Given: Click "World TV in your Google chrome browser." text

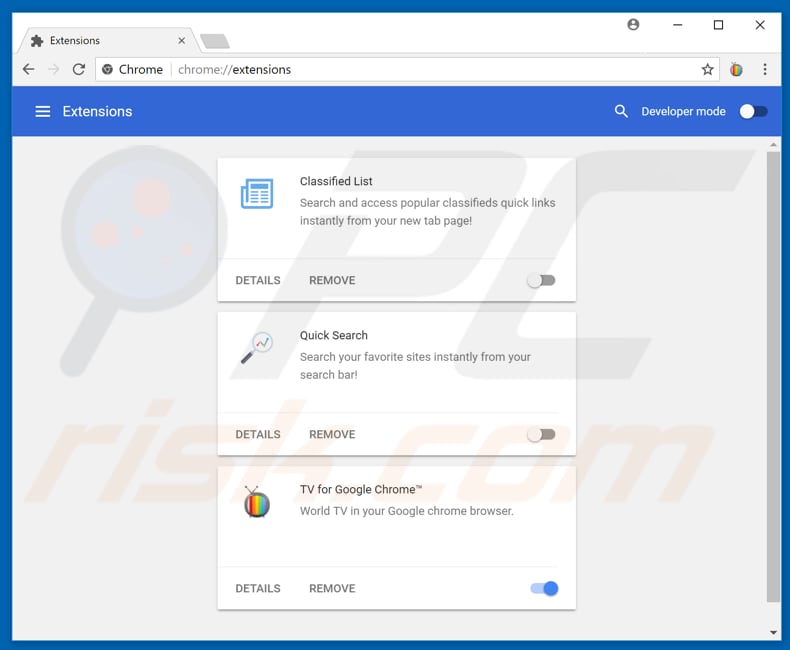Looking at the screenshot, I should point(407,511).
